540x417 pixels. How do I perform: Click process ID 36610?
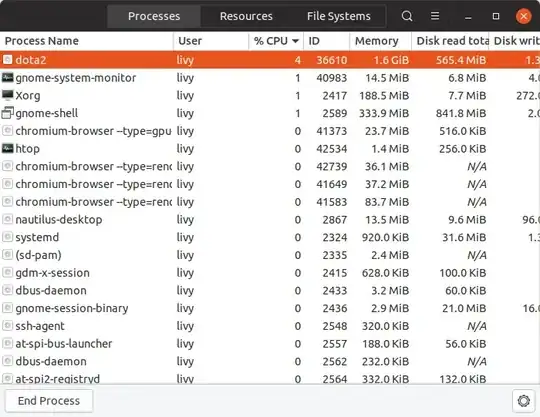331,60
